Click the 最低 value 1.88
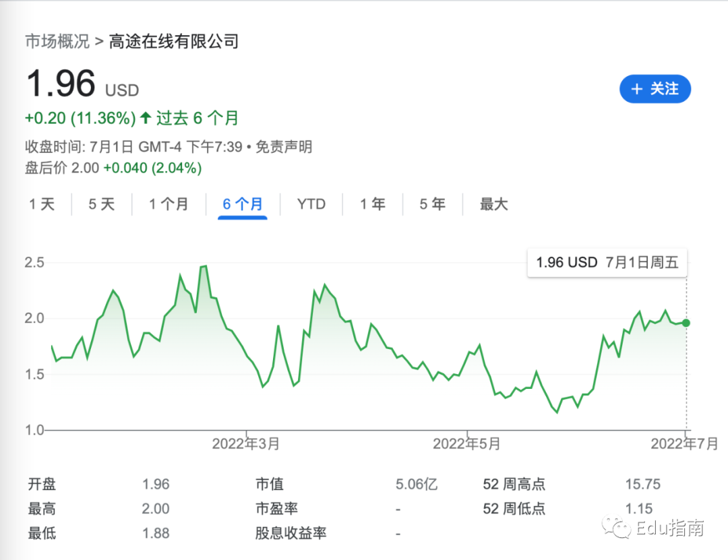Viewport: 728px width, 560px height. click(x=156, y=533)
